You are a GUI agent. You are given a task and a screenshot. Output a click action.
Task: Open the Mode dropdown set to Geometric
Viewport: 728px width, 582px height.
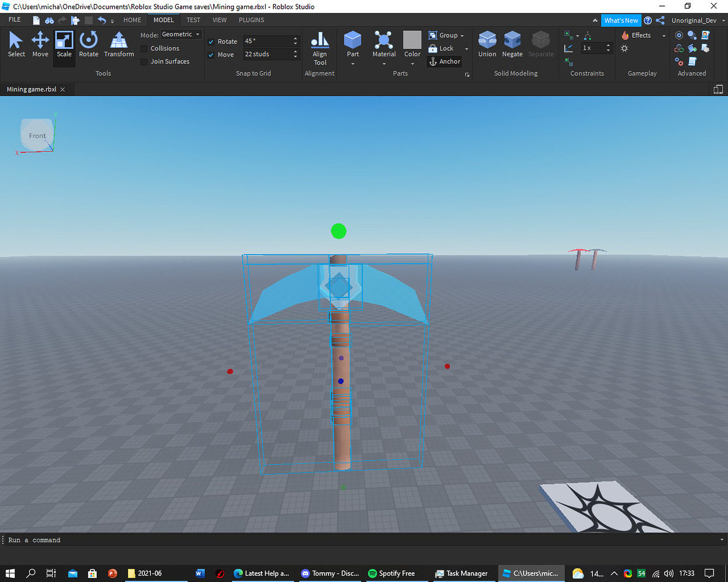point(181,34)
